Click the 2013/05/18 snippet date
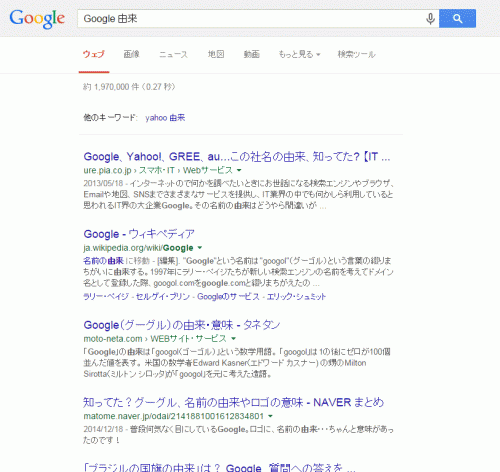500x472 pixels. (x=103, y=183)
